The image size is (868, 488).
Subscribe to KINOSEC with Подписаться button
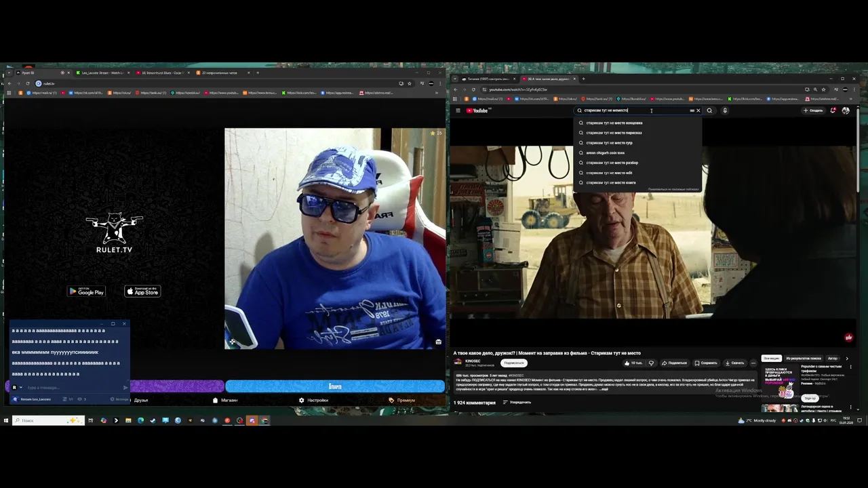[513, 363]
